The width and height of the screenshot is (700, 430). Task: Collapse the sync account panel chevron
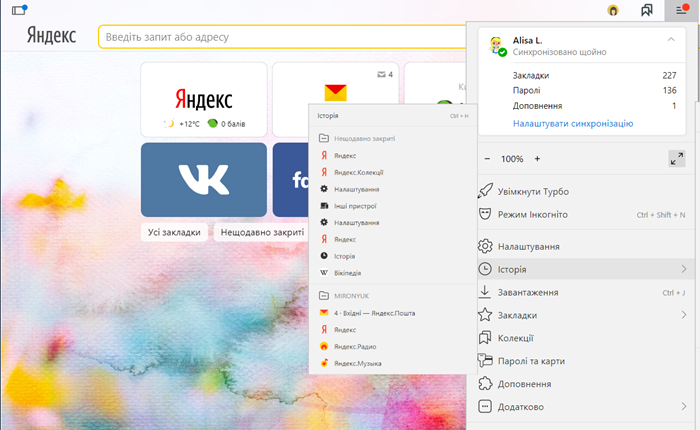point(671,39)
